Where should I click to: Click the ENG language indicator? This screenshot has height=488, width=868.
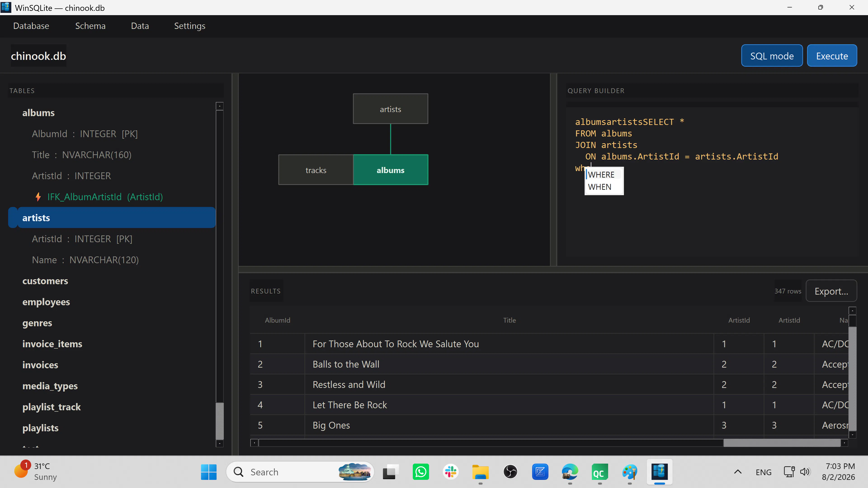tap(763, 472)
